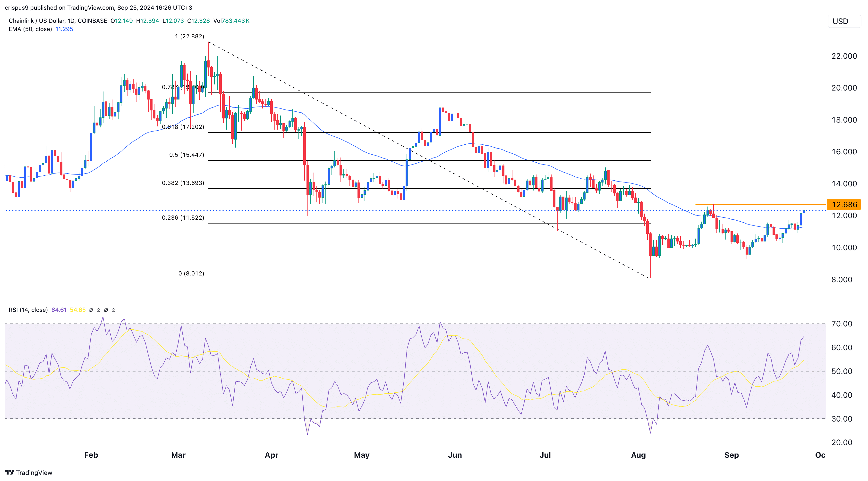The image size is (868, 481).
Task: Select the Chainlink / US Dollar symbol title
Action: 58,21
